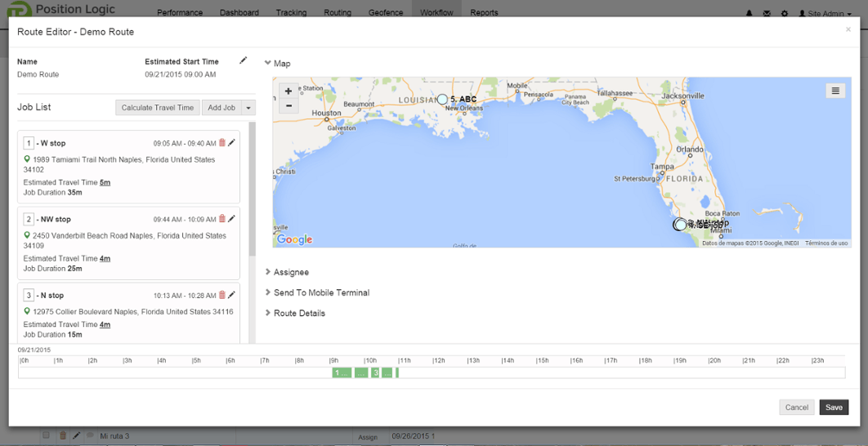This screenshot has width=868, height=446.
Task: Click the Add Job button
Action: [x=222, y=107]
